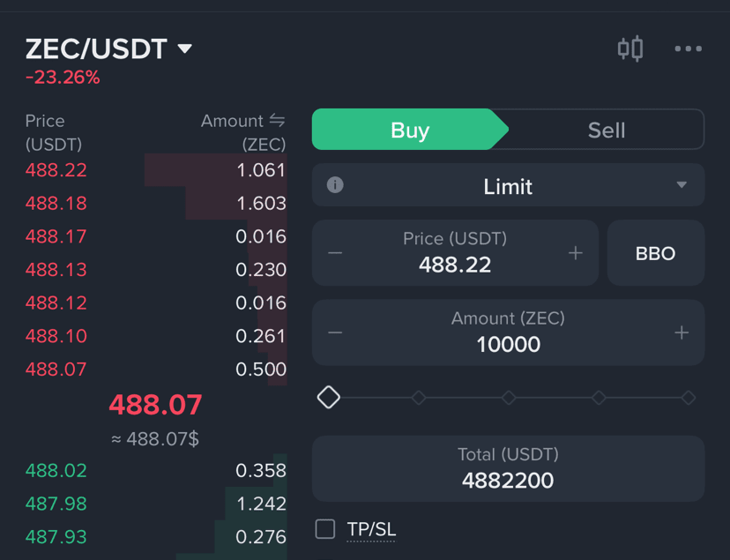
Task: Click the slider's starting diamond handle
Action: coord(329,398)
